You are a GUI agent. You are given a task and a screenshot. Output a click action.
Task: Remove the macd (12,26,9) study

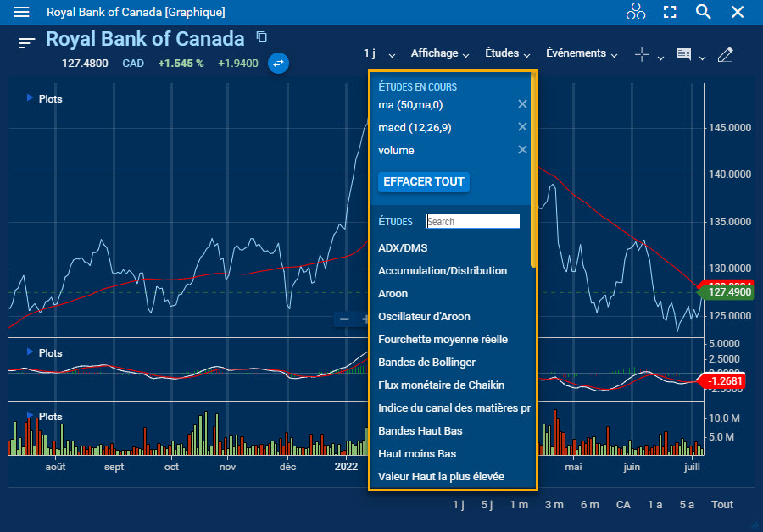point(522,127)
